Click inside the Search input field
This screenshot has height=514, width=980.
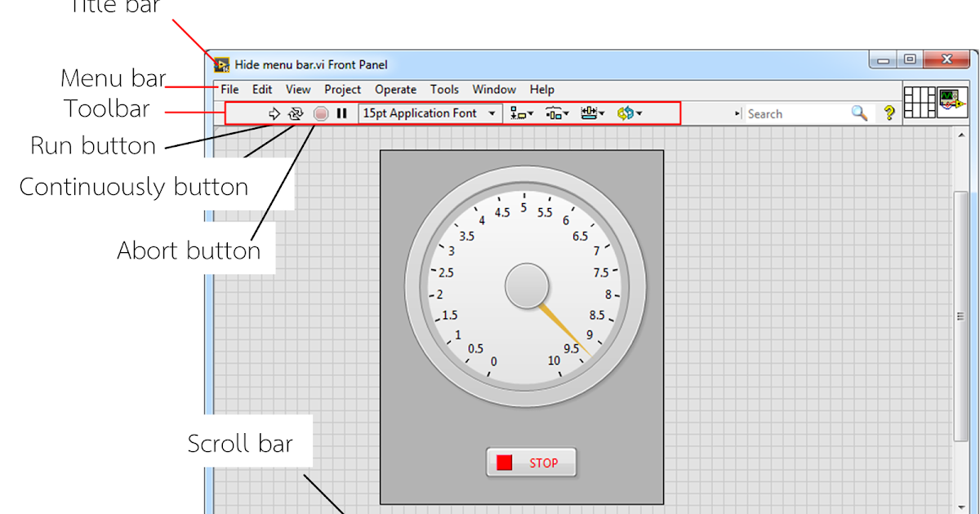click(x=792, y=113)
